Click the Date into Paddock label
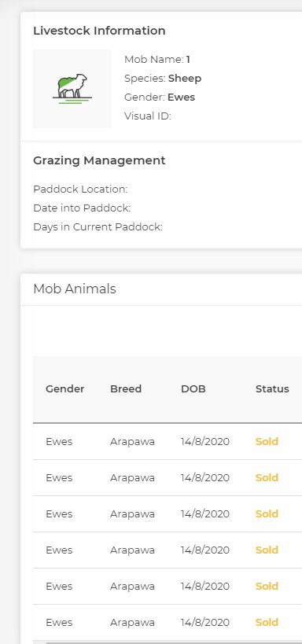Viewport: 302px width, 644px height. (82, 208)
